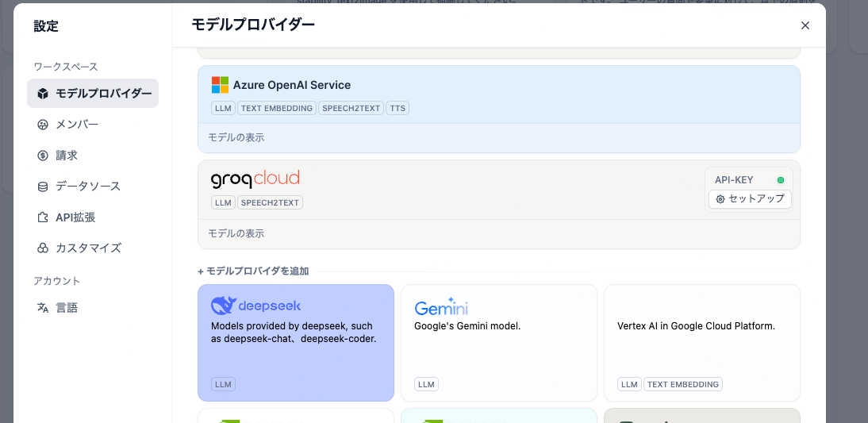Add the deepseek provider card

pos(296,343)
